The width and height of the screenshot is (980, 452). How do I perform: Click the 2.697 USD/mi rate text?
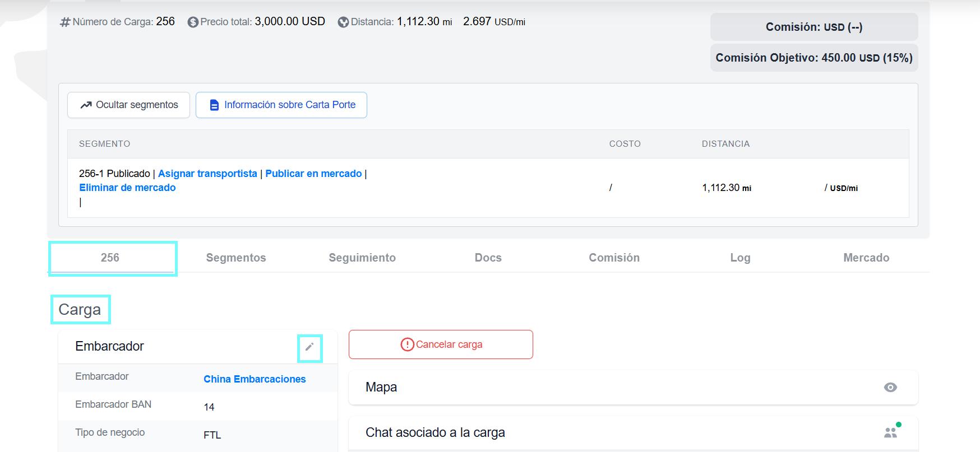494,21
